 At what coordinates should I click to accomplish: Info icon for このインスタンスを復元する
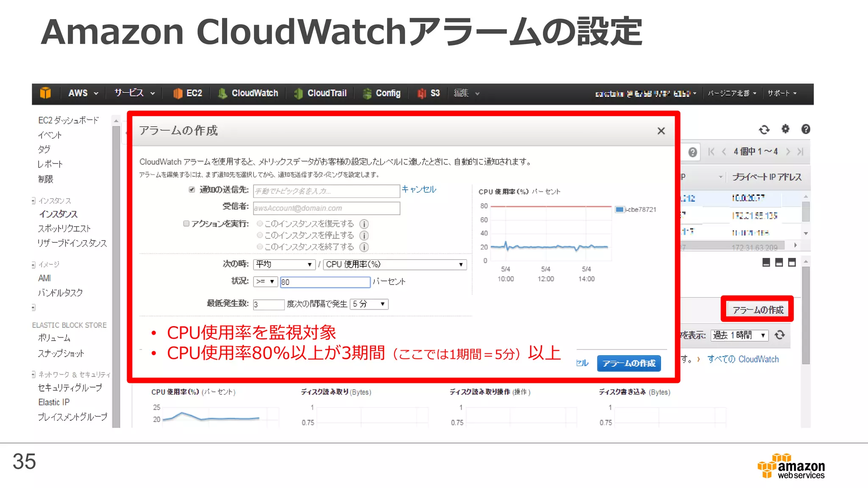(364, 224)
